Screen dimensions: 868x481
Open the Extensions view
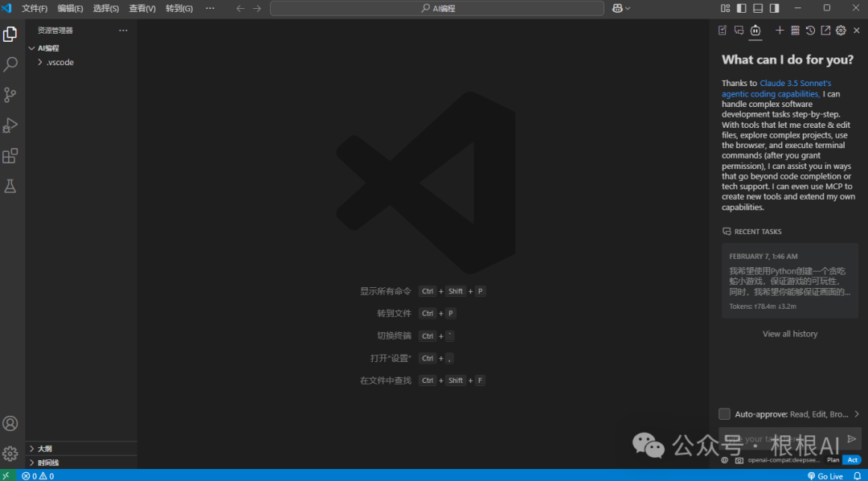tap(10, 156)
